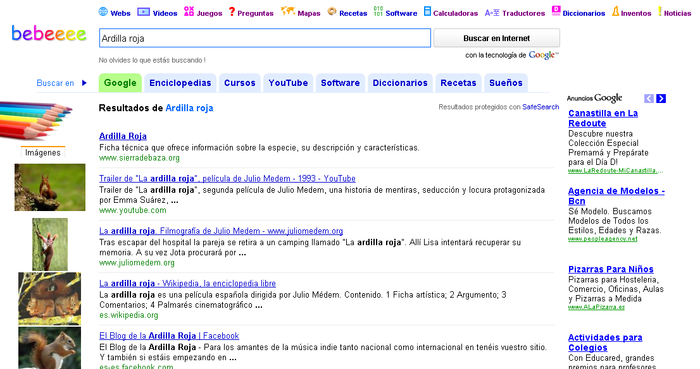Click the www.juliomedem.org green URL text
Viewport: 700px width, 369px height.
tap(137, 263)
